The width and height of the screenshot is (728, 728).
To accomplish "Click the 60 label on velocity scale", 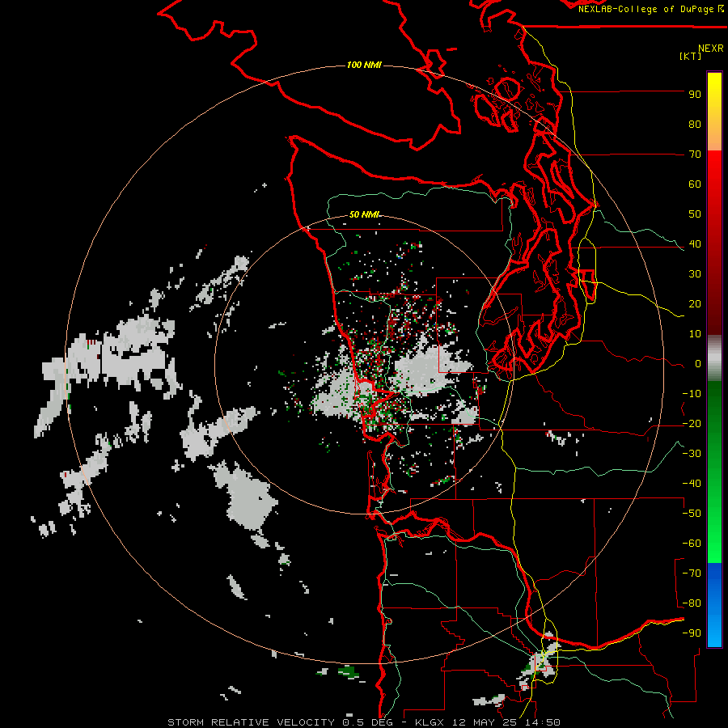I will click(x=695, y=184).
